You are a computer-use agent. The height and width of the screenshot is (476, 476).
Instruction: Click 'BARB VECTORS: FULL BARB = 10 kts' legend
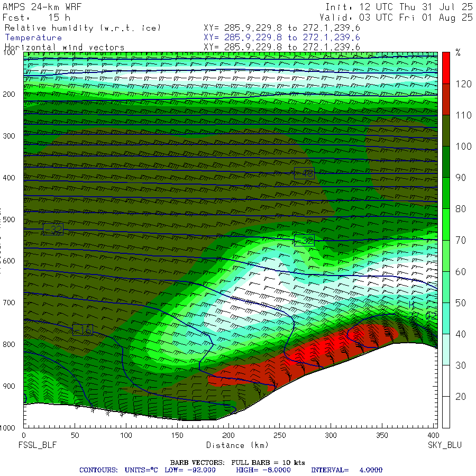(237, 463)
